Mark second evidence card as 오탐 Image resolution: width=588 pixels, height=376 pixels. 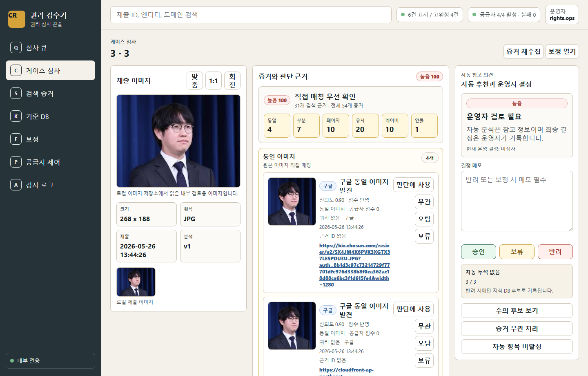(424, 343)
